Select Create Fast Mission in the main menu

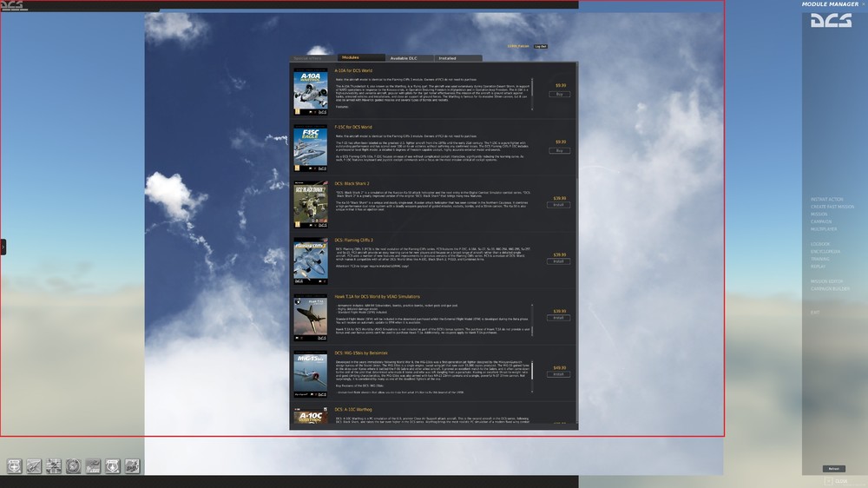pyautogui.click(x=832, y=208)
